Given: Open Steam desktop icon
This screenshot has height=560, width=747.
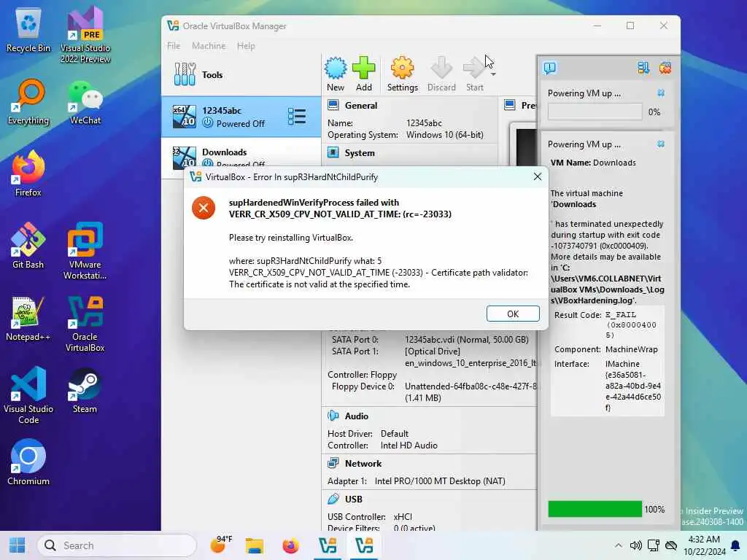Looking at the screenshot, I should [x=85, y=391].
